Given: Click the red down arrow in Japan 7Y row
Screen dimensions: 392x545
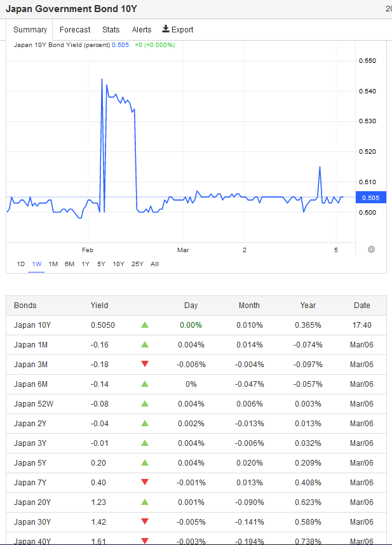Looking at the screenshot, I should pyautogui.click(x=145, y=481).
